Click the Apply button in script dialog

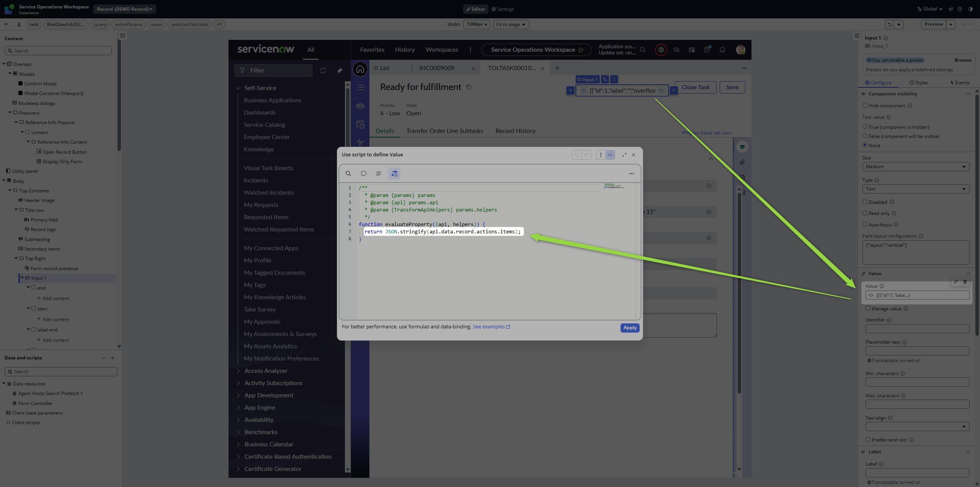tap(629, 328)
